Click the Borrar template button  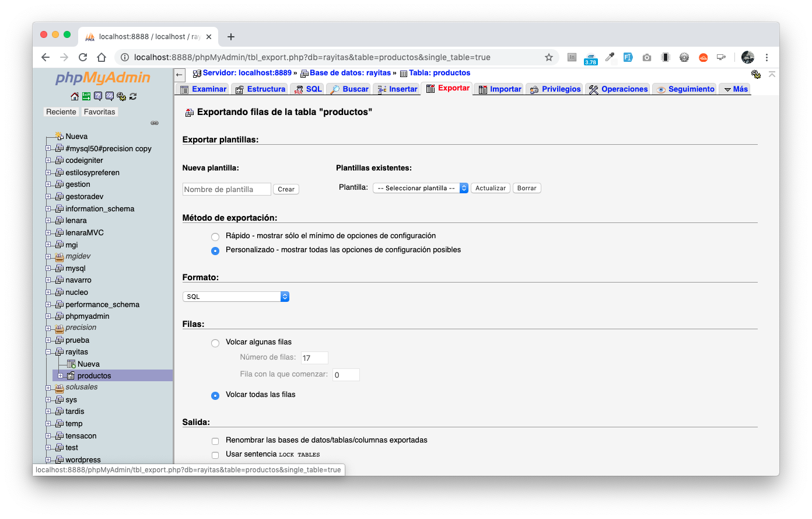(x=527, y=188)
